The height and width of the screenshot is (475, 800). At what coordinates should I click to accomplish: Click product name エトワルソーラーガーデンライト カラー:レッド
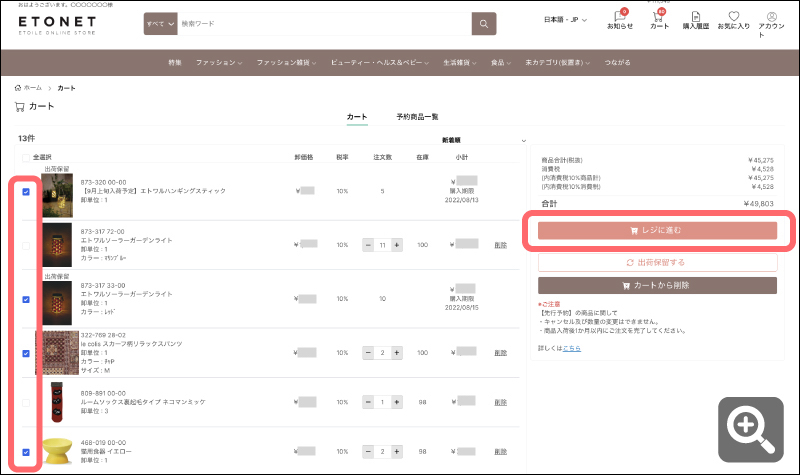pyautogui.click(x=127, y=294)
